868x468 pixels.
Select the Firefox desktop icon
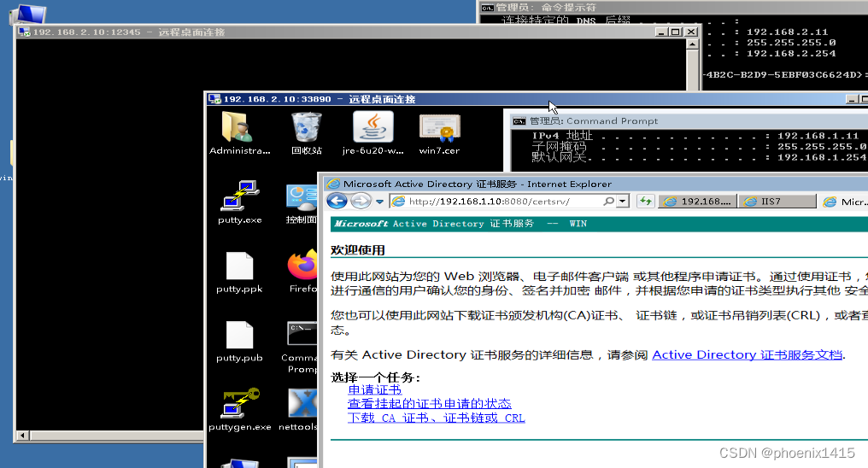302,271
